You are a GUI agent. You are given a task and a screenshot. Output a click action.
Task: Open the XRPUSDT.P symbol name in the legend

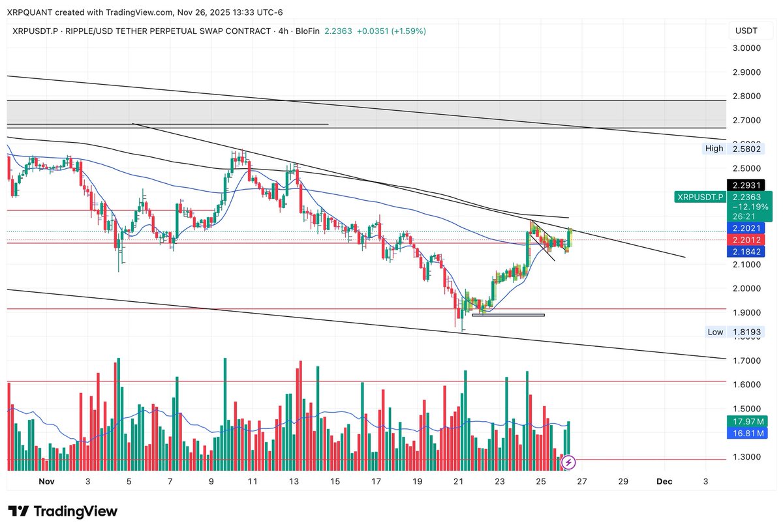point(36,31)
